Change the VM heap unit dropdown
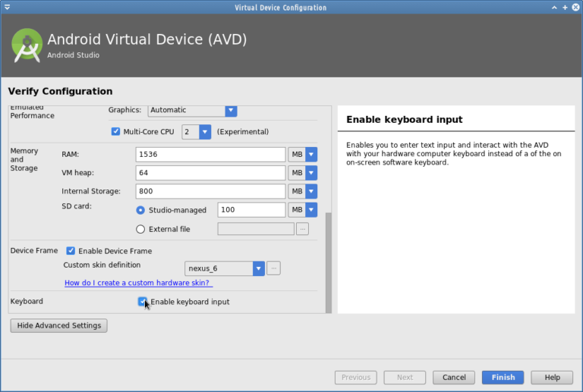The height and width of the screenshot is (392, 583). coord(302,173)
